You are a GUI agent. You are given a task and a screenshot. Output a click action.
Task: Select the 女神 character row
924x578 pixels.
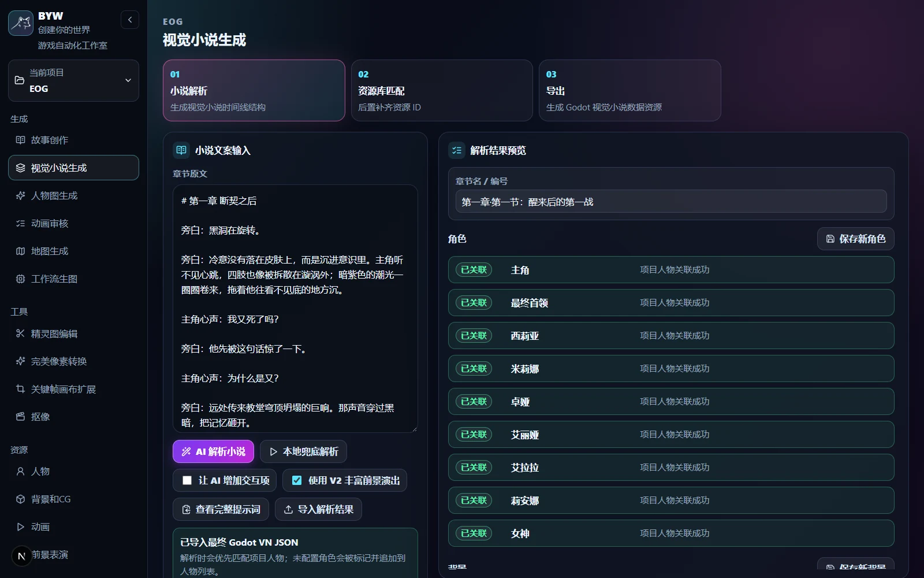coord(671,533)
